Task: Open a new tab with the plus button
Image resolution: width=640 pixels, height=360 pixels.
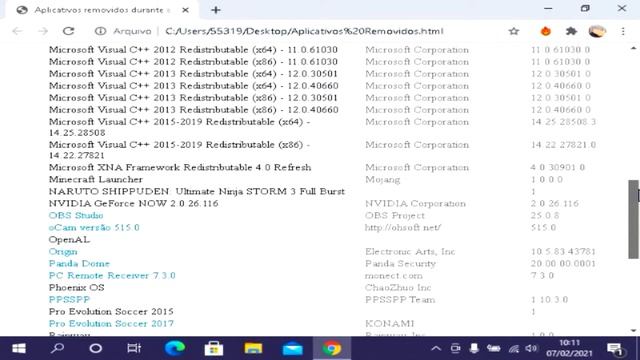Action: click(216, 10)
